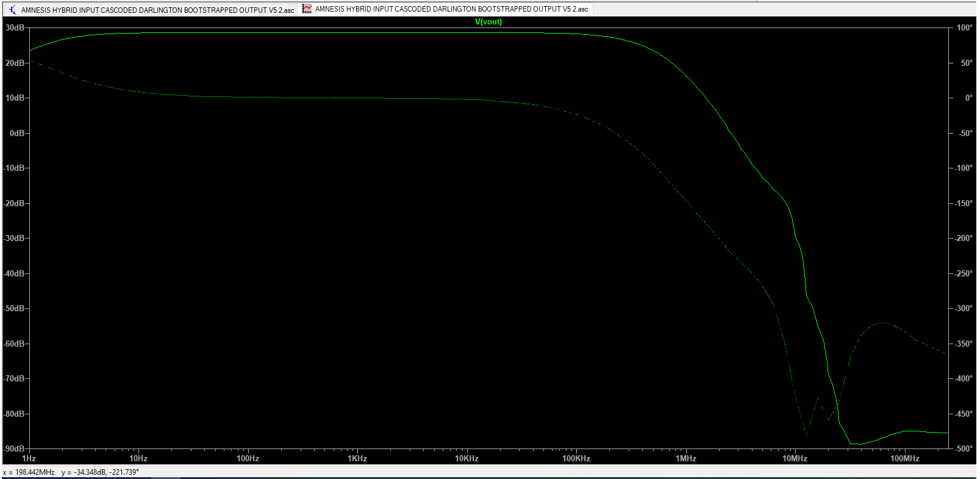Click the -200° phase axis label
Screen dimensions: 980x479
[964, 238]
